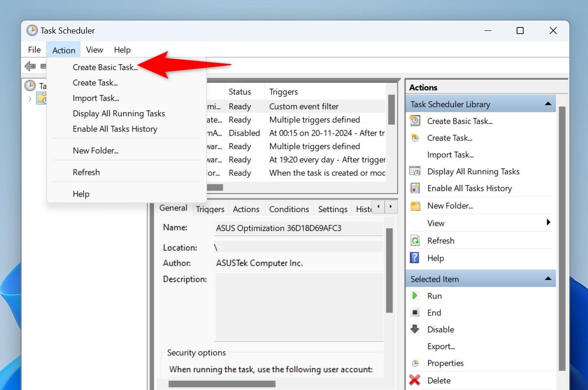Click the Properties clock icon
588x390 pixels.
[415, 363]
